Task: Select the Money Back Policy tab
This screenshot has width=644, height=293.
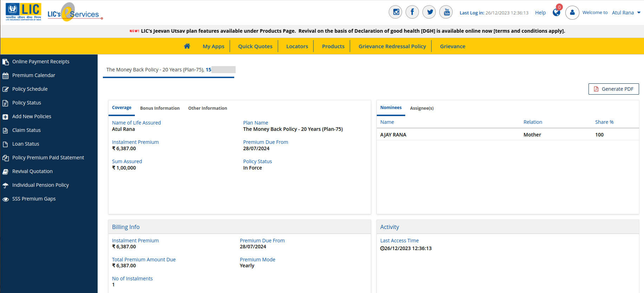Action: click(169, 70)
